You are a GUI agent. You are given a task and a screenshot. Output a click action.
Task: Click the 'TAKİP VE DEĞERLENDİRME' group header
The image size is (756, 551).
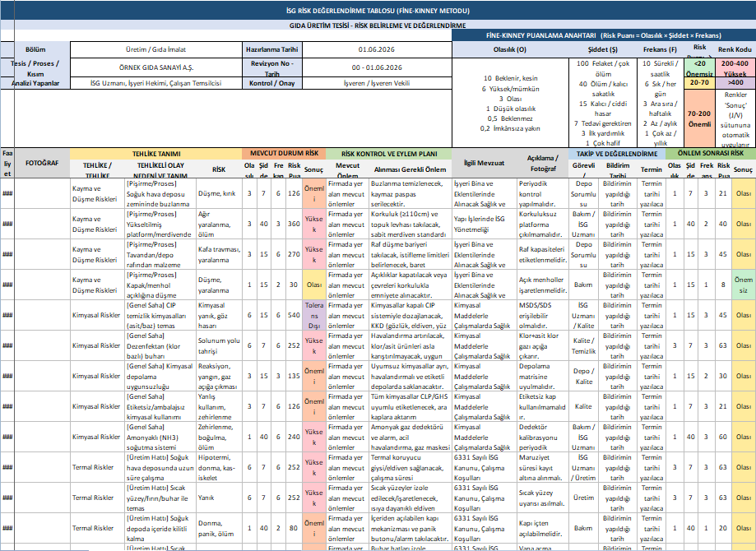(617, 154)
